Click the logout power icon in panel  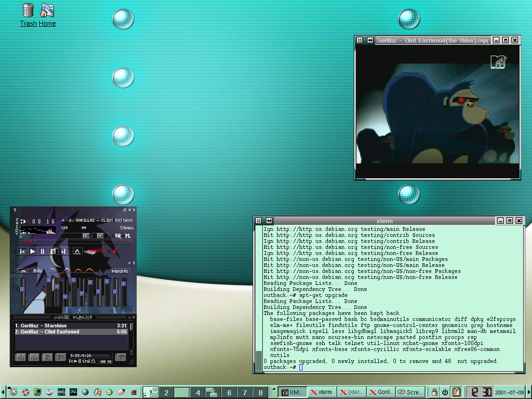(x=445, y=392)
